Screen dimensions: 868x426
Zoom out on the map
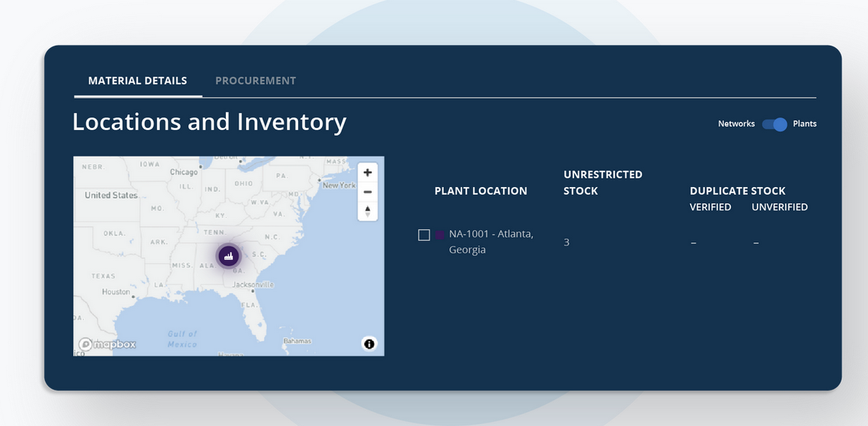click(x=367, y=192)
